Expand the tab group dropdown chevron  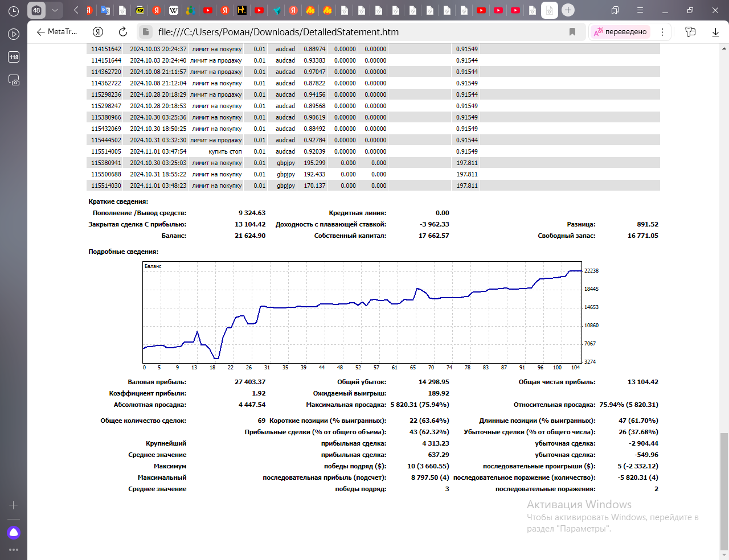pyautogui.click(x=55, y=10)
